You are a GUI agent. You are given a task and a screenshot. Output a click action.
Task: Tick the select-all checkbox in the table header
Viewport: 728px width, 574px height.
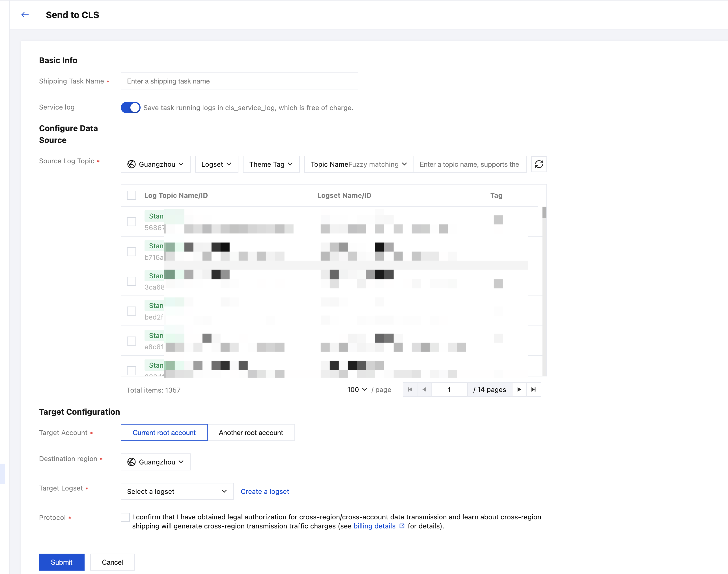(x=131, y=195)
